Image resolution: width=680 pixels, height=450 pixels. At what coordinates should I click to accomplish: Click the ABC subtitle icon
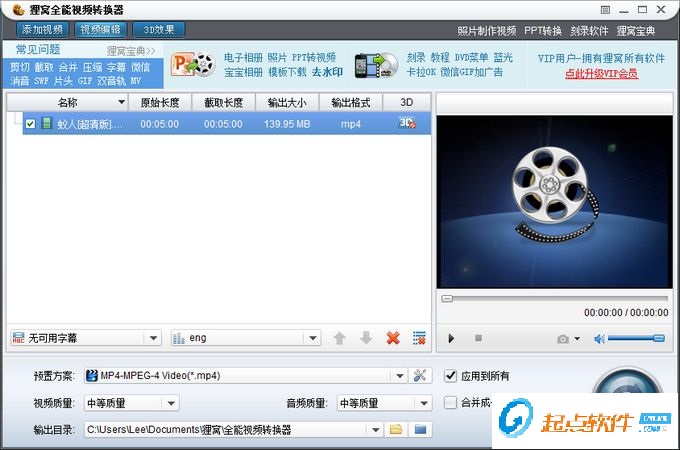[x=18, y=338]
